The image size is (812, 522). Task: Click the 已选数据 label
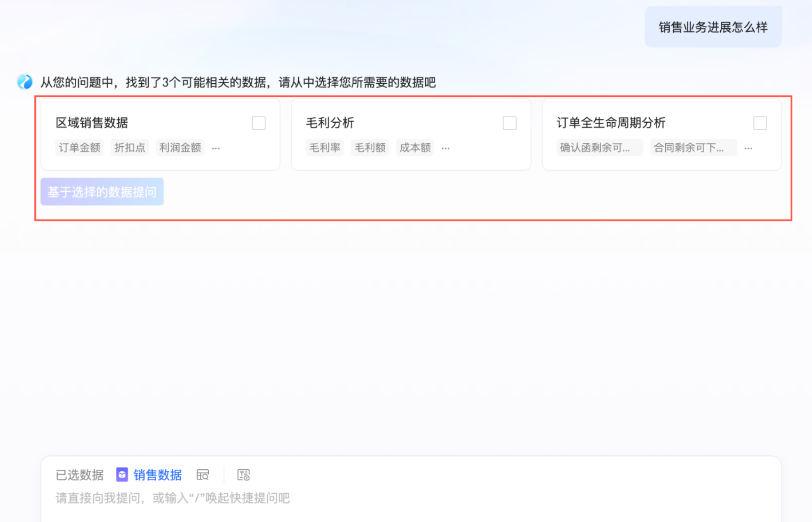point(80,475)
